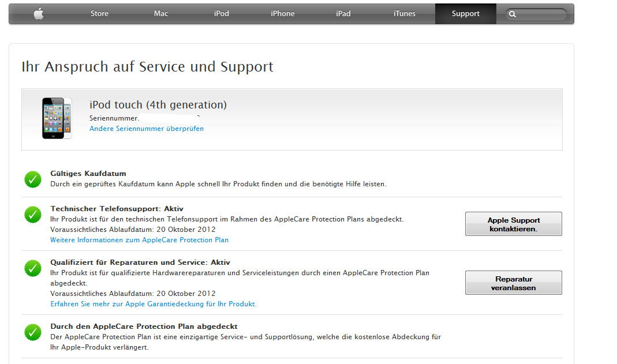Click 'Andere Seriennummer überprüfen' link
Viewport: 617px width, 364px height.
point(147,129)
